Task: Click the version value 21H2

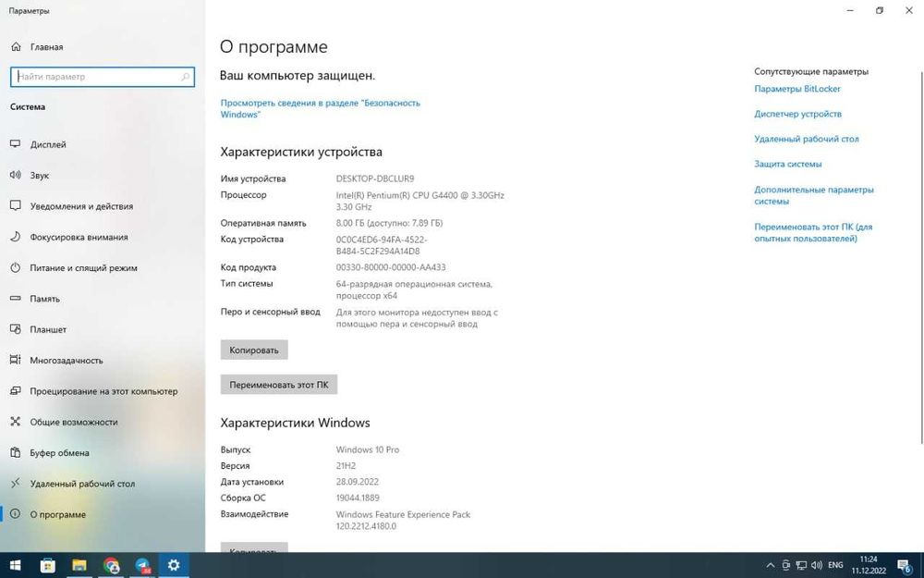Action: click(x=346, y=466)
